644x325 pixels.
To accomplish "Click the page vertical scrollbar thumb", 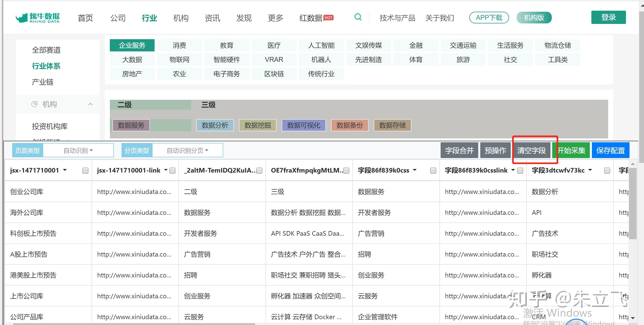I will 641,87.
